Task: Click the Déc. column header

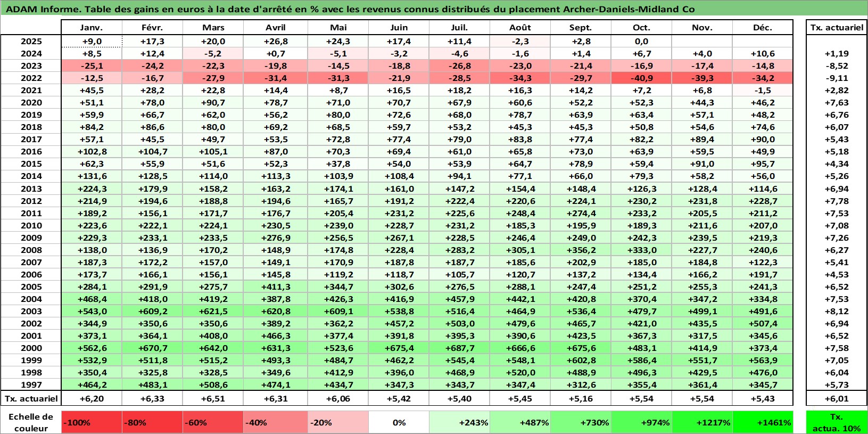Action: pyautogui.click(x=763, y=28)
